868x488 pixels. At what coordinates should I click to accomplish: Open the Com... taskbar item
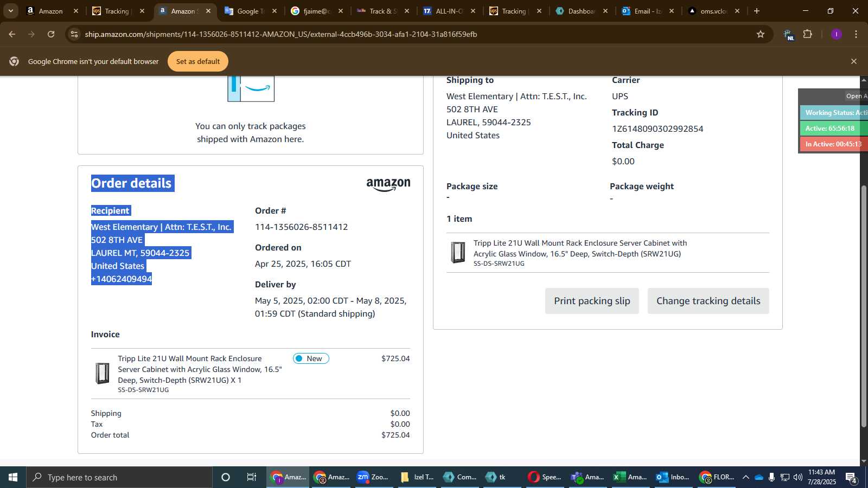tap(459, 477)
